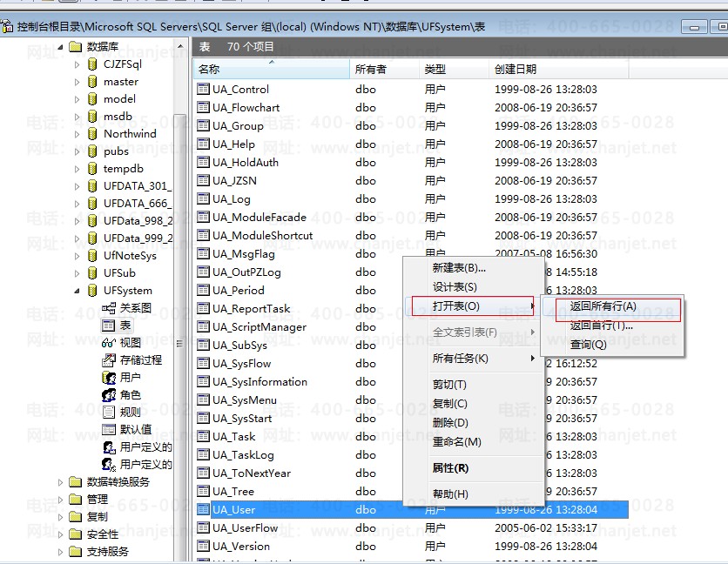Viewport: 728px width, 564px height.
Task: Open the 用户 users node icon
Action: [109, 378]
